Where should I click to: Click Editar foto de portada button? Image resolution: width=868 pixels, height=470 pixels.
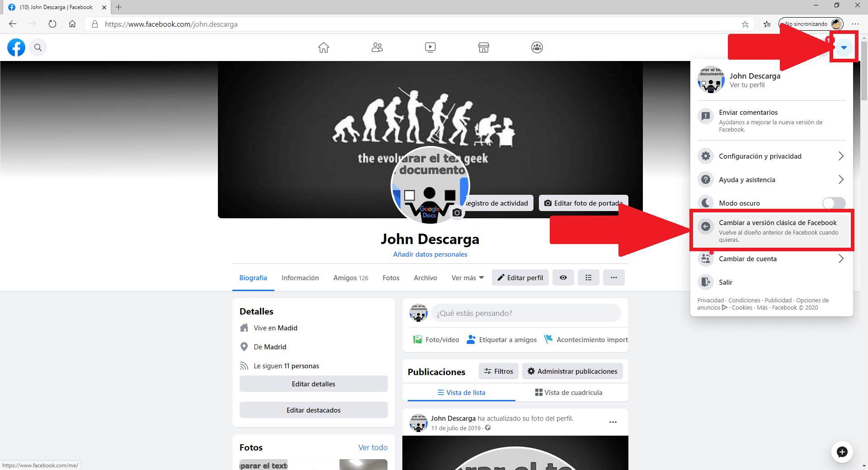click(583, 203)
